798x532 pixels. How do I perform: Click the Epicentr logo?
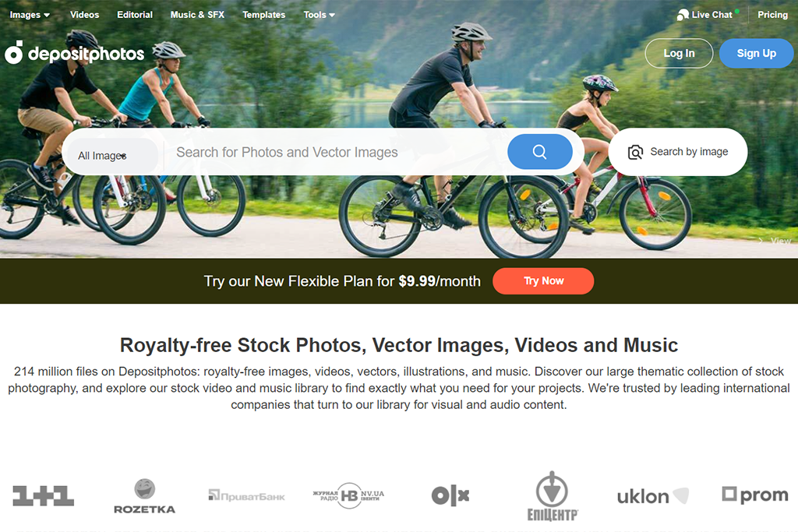click(553, 496)
